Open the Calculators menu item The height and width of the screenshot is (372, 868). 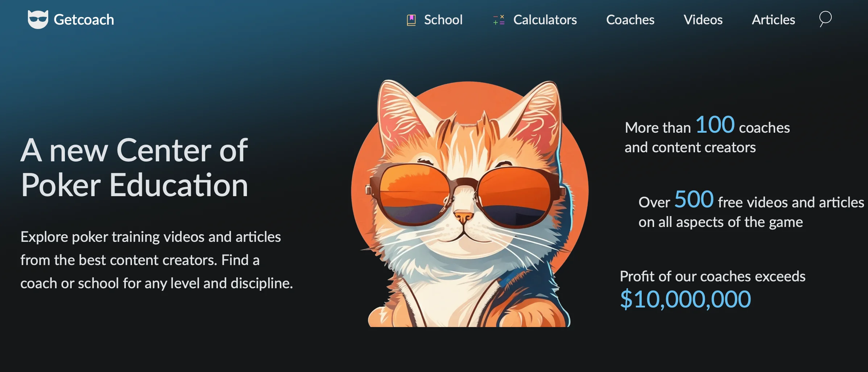(545, 20)
